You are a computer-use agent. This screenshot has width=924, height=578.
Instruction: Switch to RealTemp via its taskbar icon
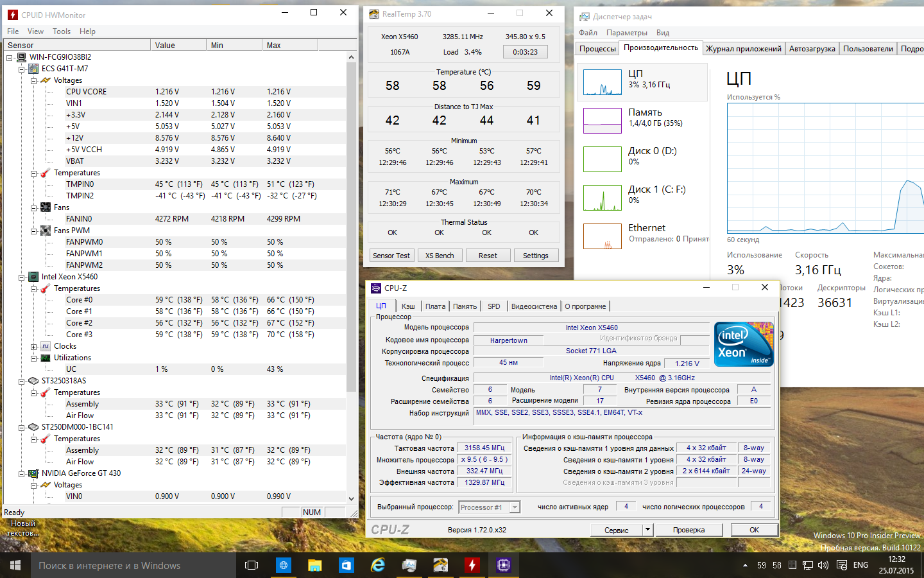[x=440, y=565]
